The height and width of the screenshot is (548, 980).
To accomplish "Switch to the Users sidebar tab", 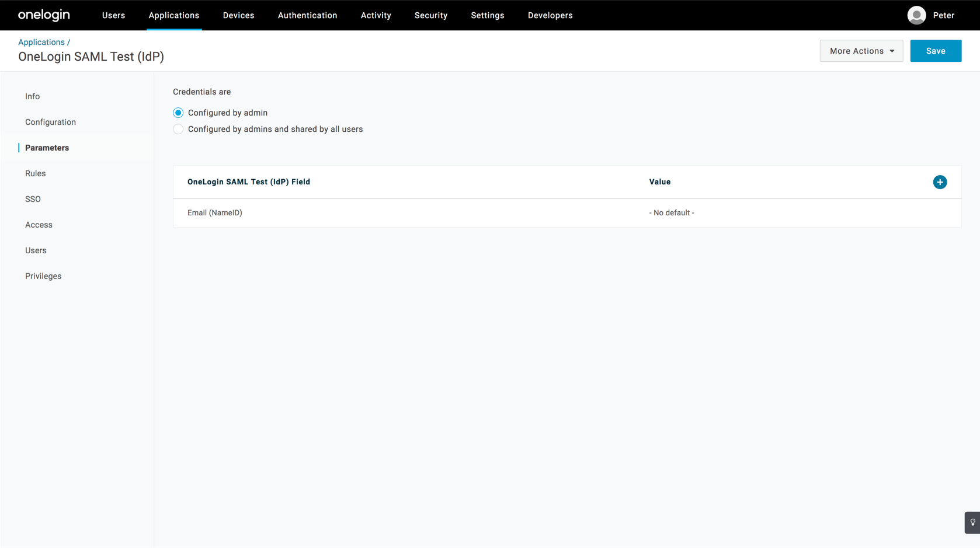I will point(36,250).
